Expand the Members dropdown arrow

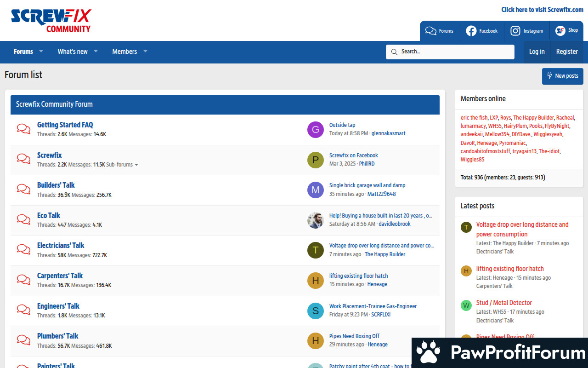click(145, 52)
